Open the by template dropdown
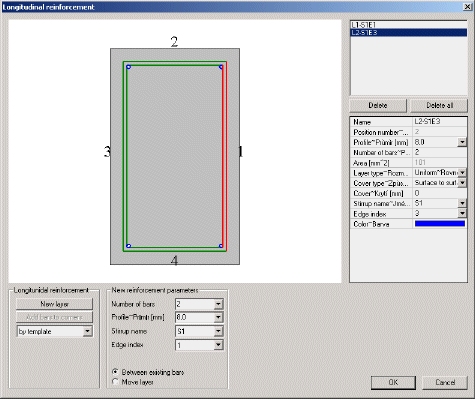Image resolution: width=475 pixels, height=399 pixels. coord(87,331)
